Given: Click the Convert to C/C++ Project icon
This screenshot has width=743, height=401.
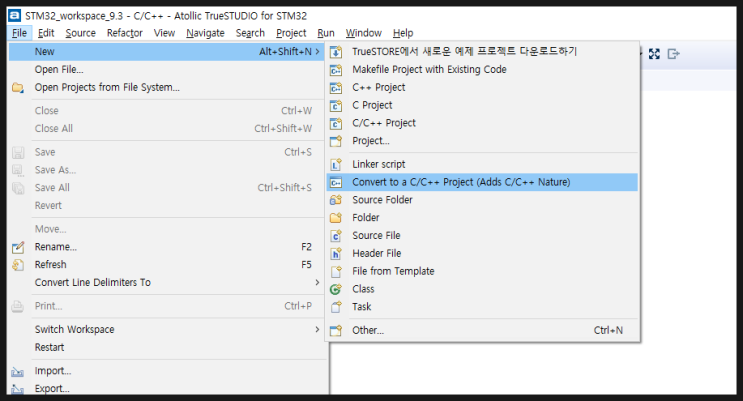Looking at the screenshot, I should 336,182.
